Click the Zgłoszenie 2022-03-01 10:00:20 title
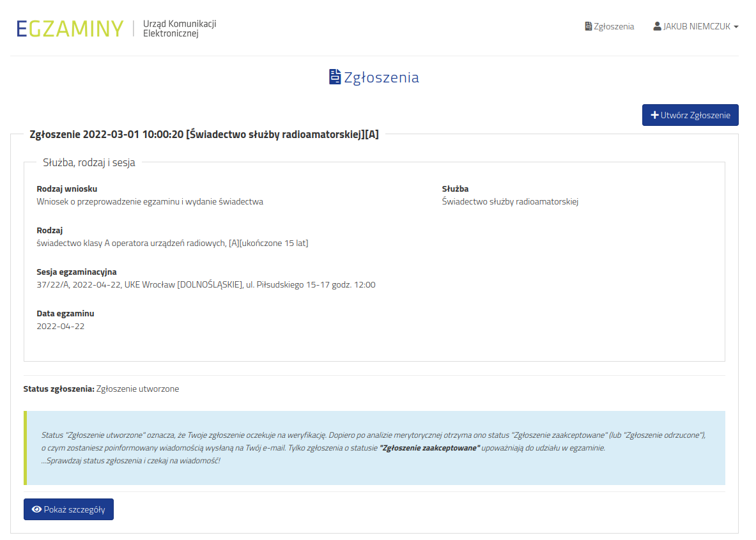Viewport: 756px width, 540px height. (204, 134)
